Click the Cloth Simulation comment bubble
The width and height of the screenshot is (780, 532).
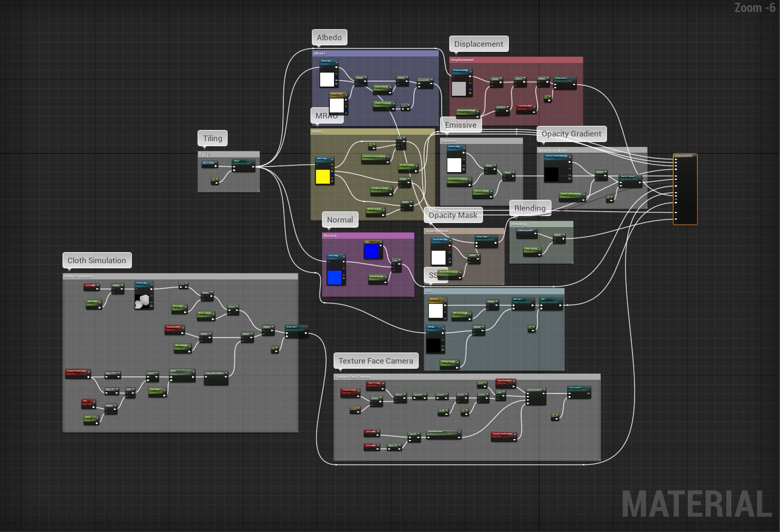(x=97, y=260)
